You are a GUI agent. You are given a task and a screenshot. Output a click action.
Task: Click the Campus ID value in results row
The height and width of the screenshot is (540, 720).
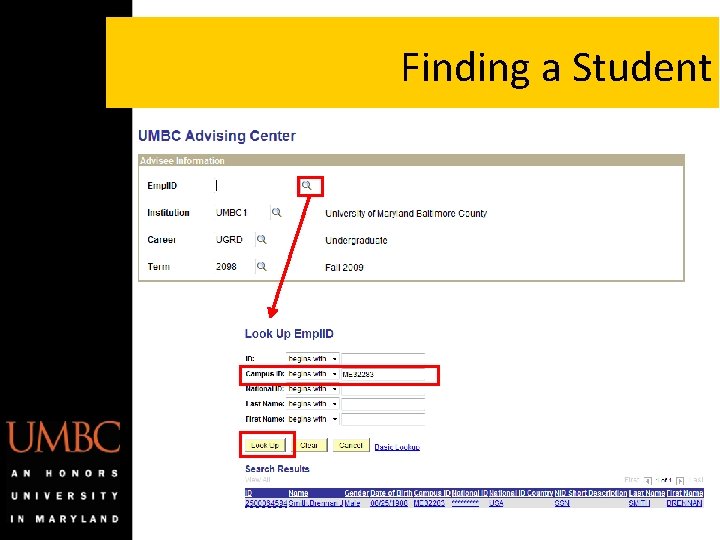(429, 503)
